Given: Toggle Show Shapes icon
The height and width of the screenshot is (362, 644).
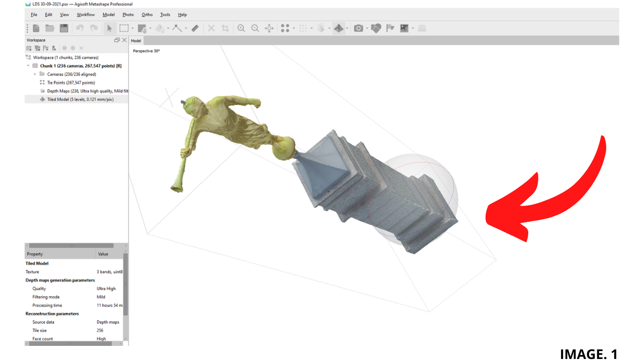Looking at the screenshot, I should tap(376, 28).
